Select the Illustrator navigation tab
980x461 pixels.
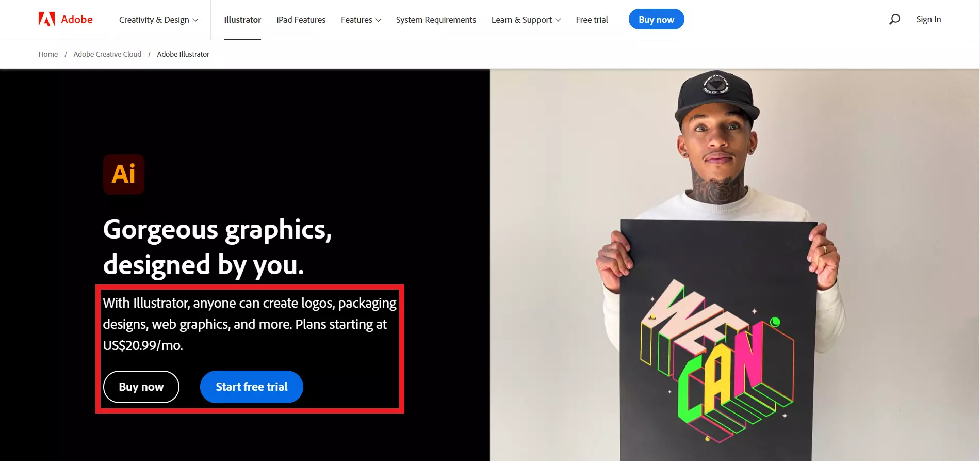242,20
